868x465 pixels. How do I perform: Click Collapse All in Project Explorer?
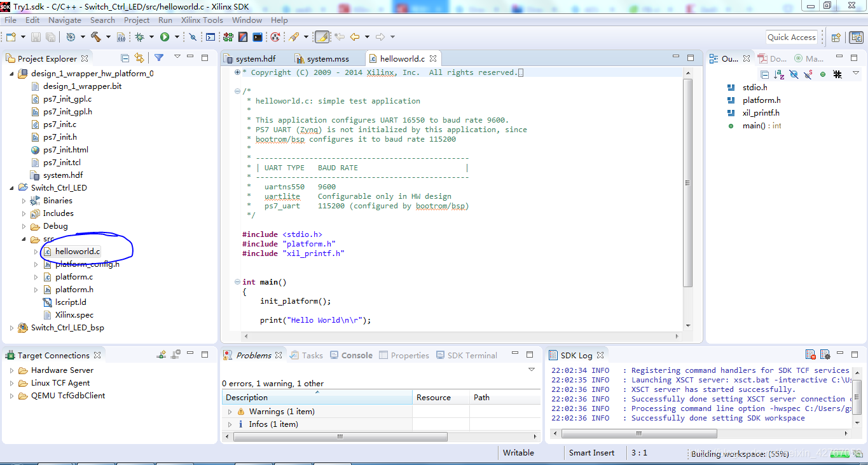pos(125,58)
